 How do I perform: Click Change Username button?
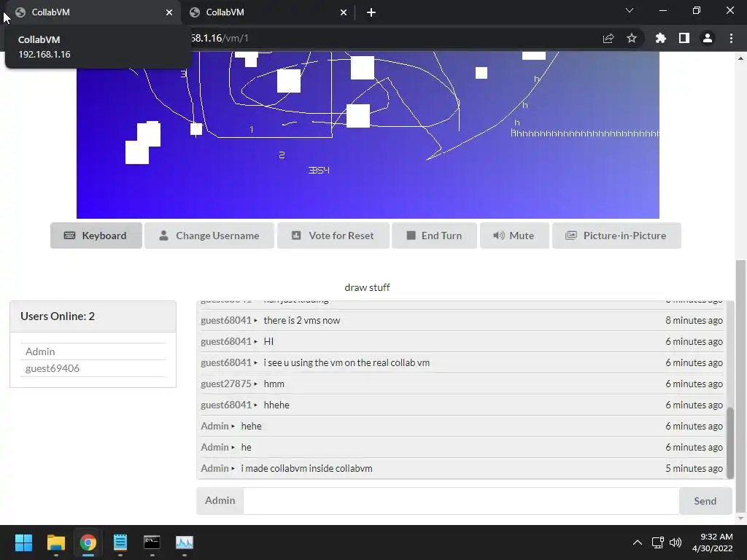point(209,236)
